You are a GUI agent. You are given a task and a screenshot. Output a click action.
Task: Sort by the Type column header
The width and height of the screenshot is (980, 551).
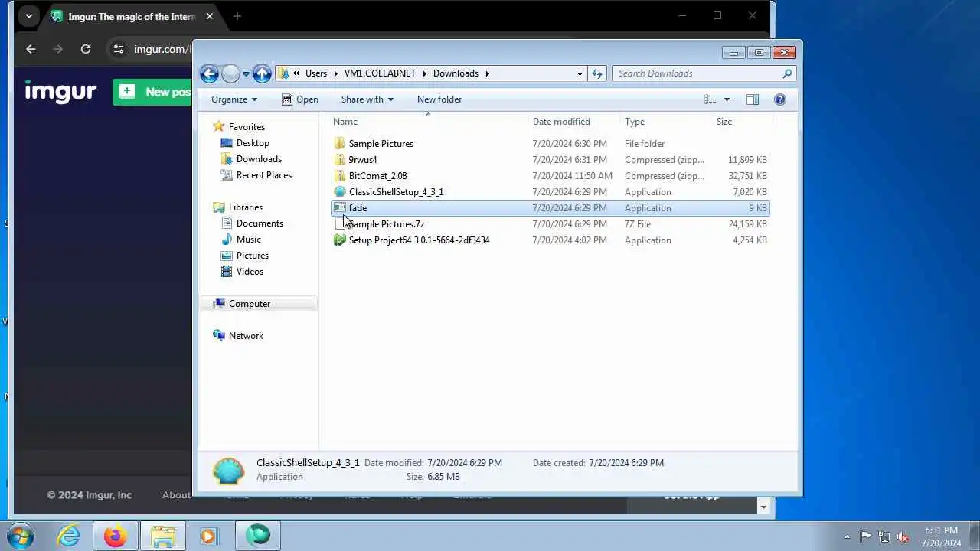(x=666, y=122)
